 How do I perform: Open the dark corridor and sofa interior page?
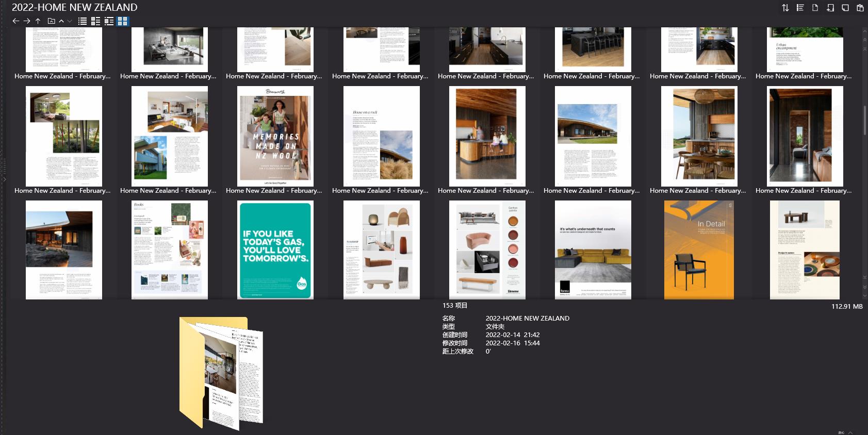click(805, 136)
